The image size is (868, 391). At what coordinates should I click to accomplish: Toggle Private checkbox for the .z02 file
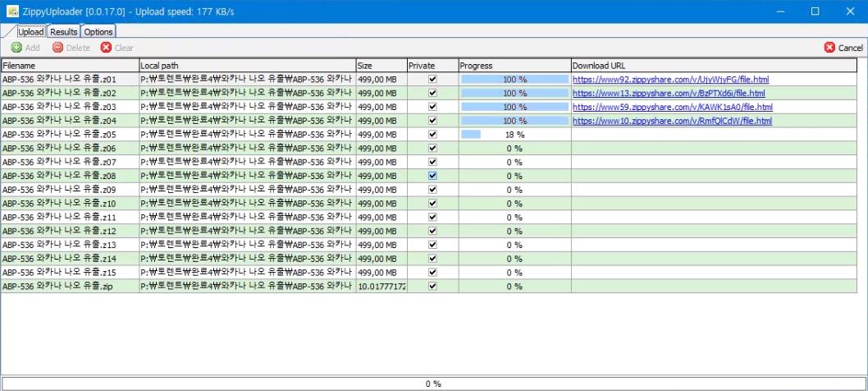pyautogui.click(x=432, y=93)
